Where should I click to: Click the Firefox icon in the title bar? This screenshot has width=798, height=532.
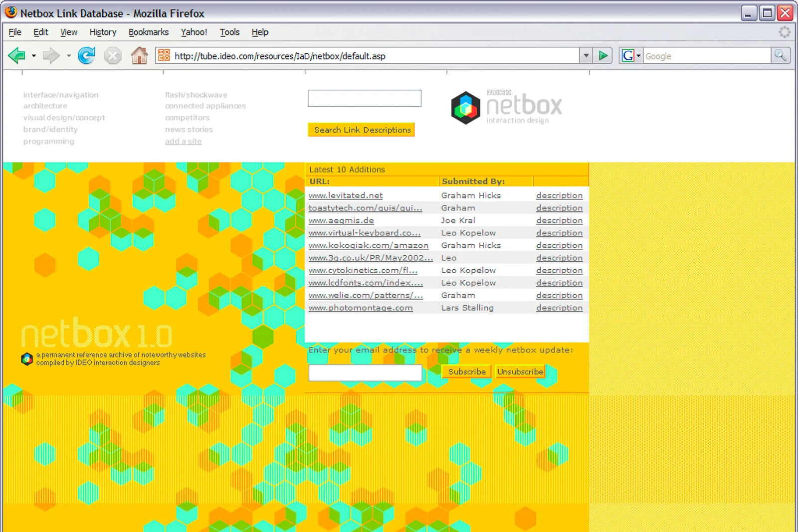pos(11,12)
